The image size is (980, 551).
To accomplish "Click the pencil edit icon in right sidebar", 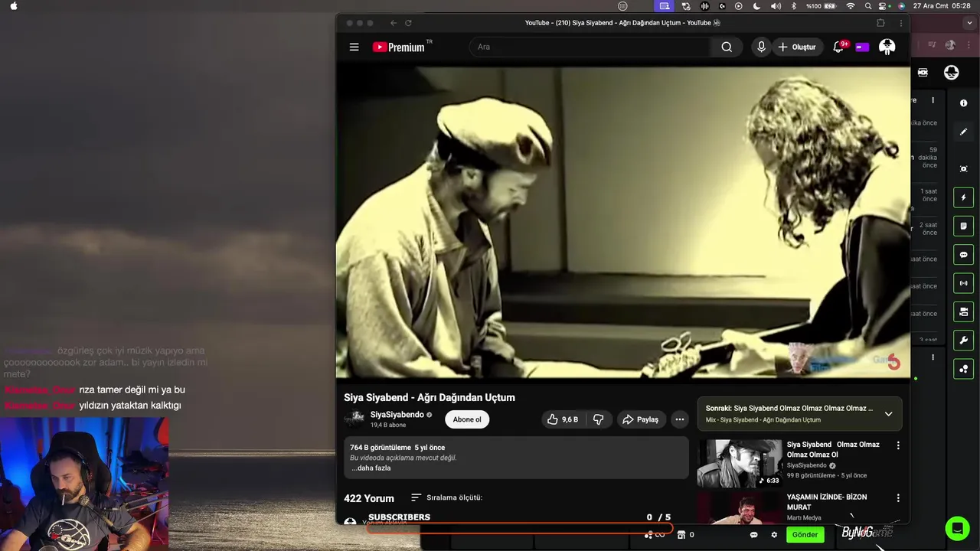I will click(963, 132).
